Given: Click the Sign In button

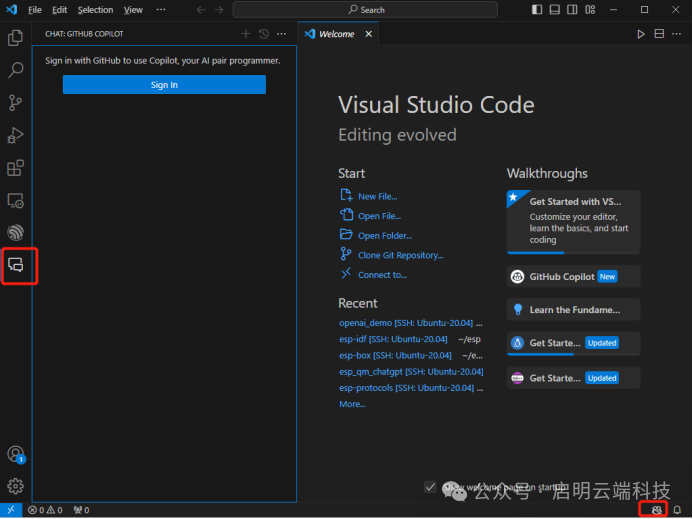Looking at the screenshot, I should (x=164, y=85).
